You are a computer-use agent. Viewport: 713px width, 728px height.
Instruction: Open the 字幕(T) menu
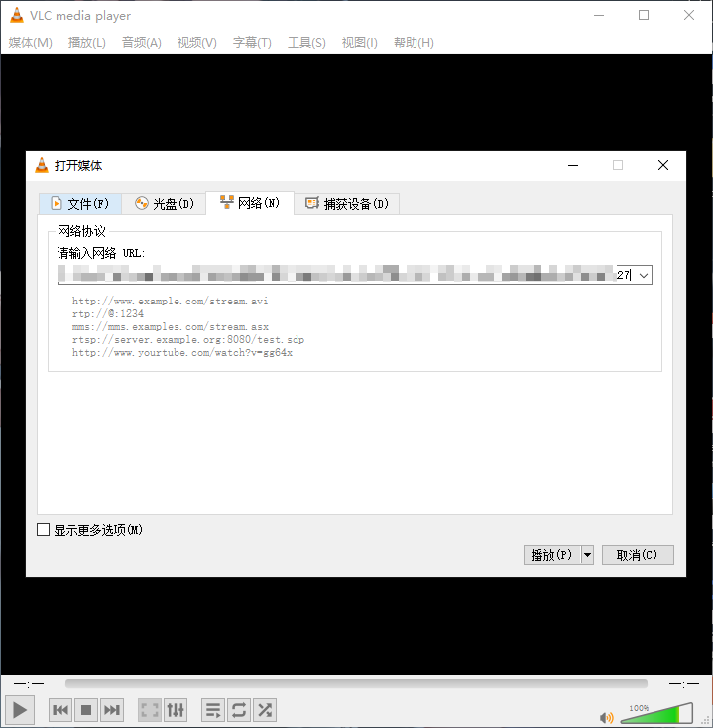tap(252, 43)
